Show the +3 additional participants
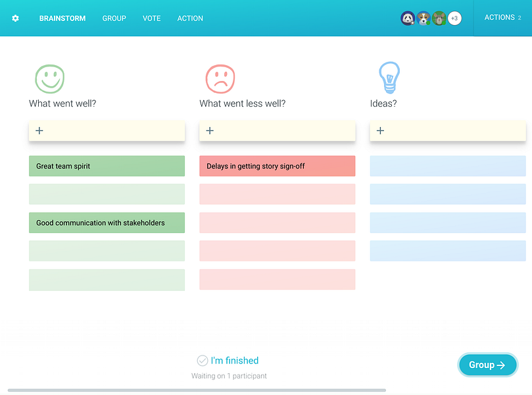 point(454,18)
